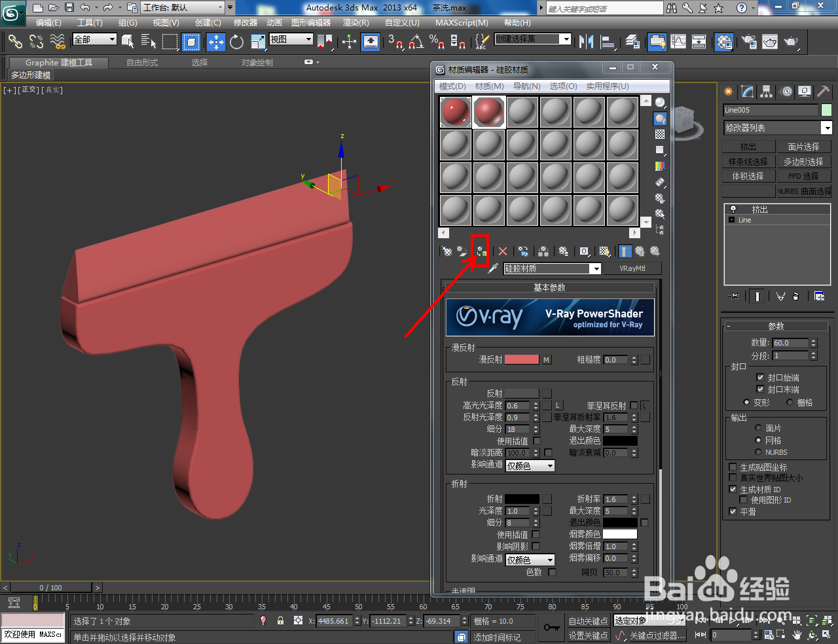The width and height of the screenshot is (838, 644).
Task: Click Put to Library icon
Action: pyautogui.click(x=564, y=251)
